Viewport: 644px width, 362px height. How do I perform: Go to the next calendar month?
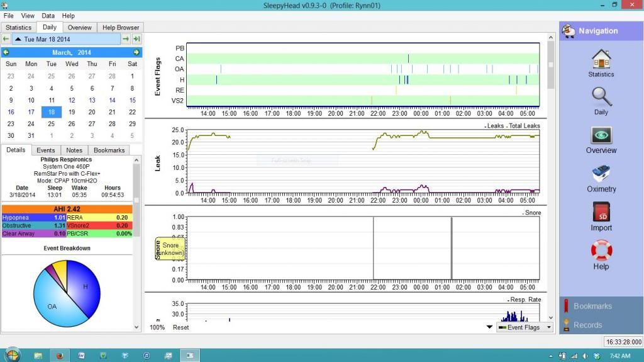136,52
